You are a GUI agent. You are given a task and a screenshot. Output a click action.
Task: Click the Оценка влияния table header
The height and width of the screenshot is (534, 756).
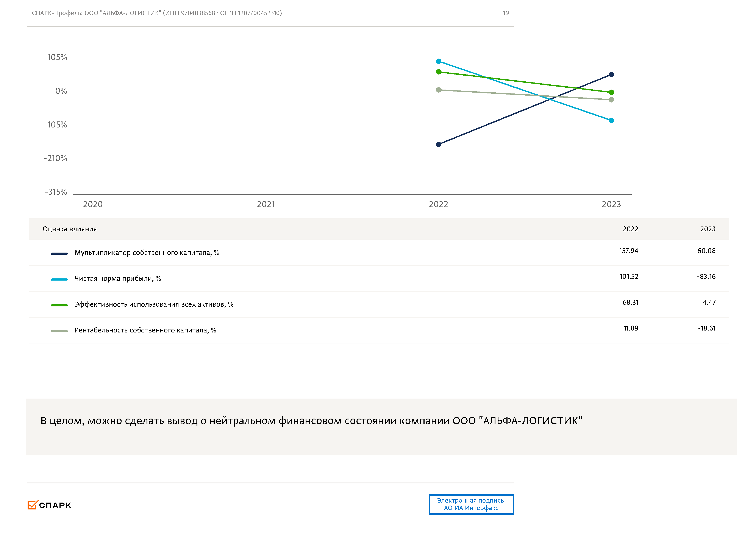(69, 229)
